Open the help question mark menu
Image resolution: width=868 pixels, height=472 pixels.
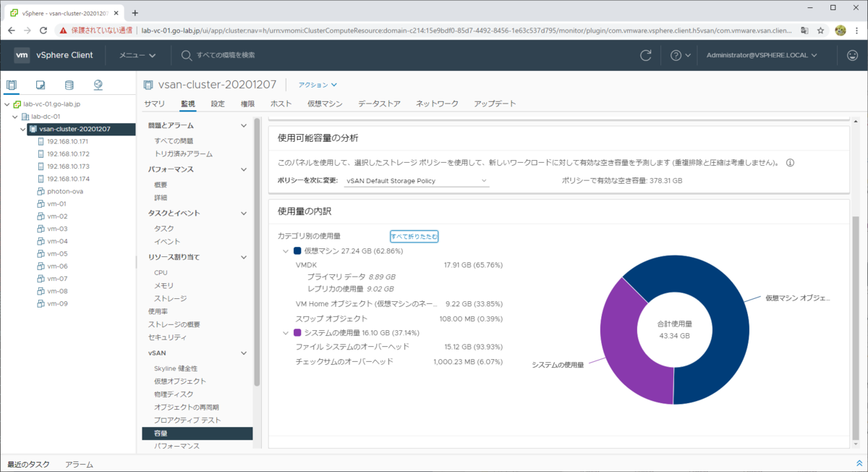pyautogui.click(x=681, y=55)
